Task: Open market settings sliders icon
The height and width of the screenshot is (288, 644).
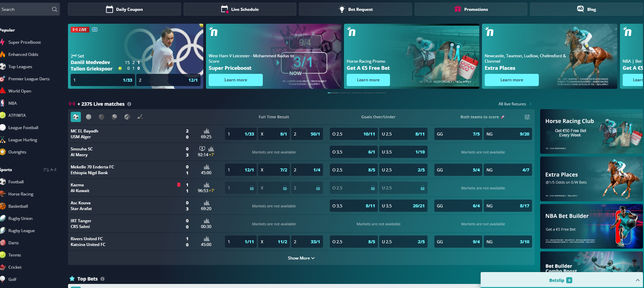Action: pyautogui.click(x=527, y=117)
